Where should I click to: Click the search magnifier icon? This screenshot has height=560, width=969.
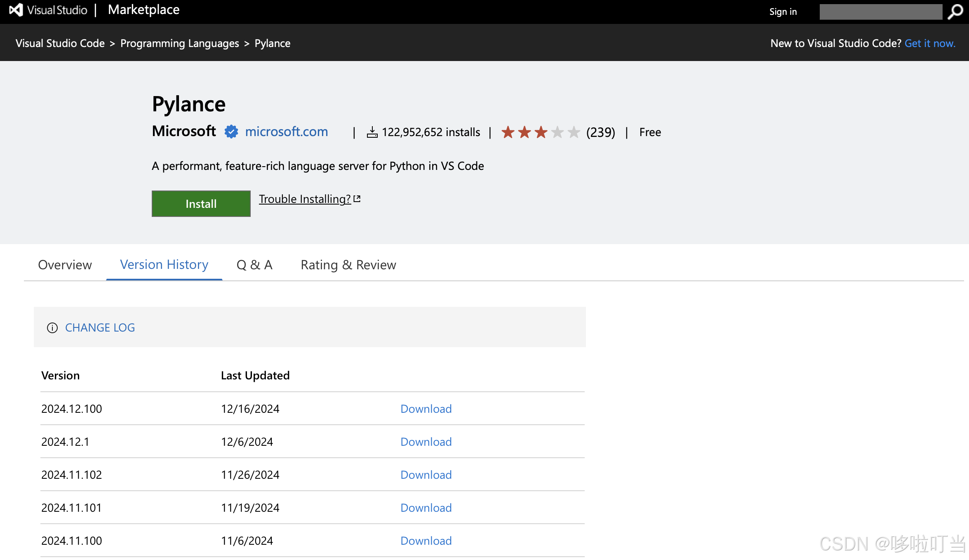955,12
